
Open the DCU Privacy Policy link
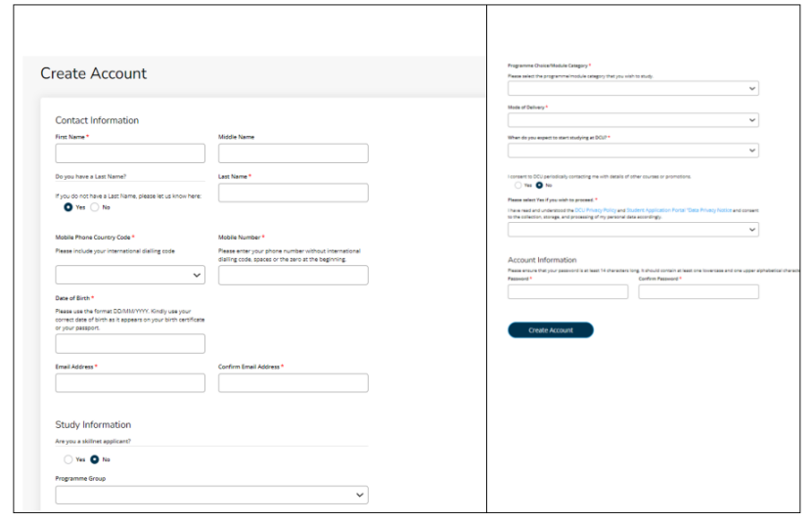coord(595,212)
